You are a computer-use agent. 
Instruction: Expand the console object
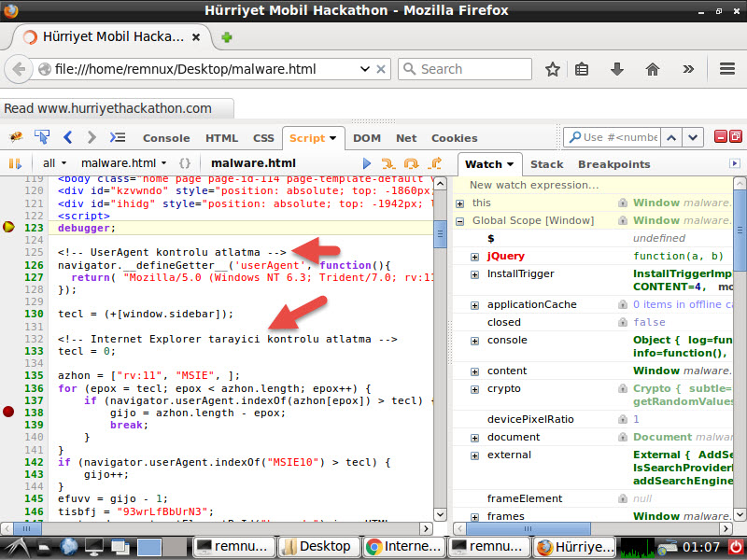point(474,341)
